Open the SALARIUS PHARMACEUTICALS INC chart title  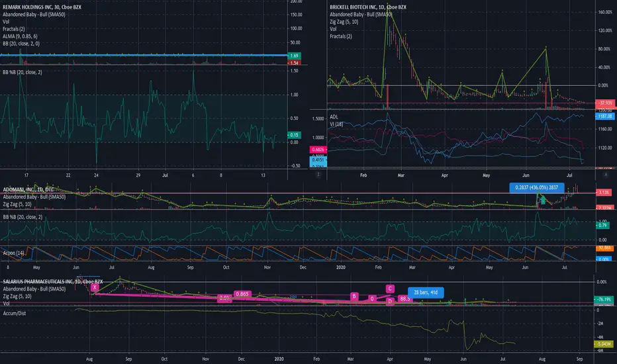click(x=53, y=282)
